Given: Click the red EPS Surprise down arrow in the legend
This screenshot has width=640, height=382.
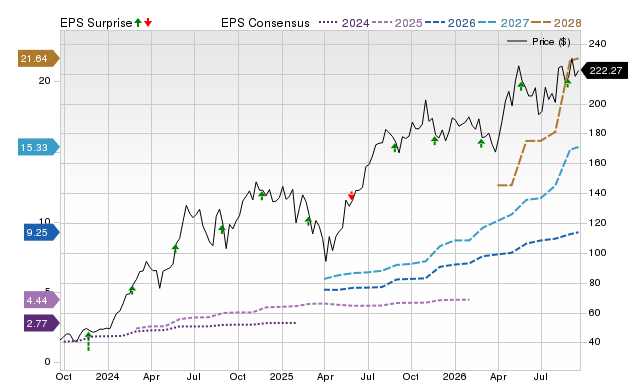Looking at the screenshot, I should coord(148,22).
